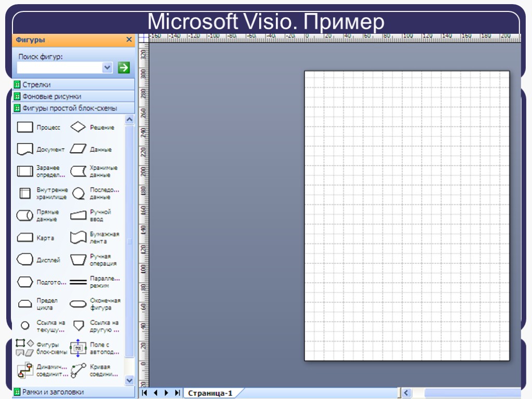
Task: Go to the previous page tab
Action: 155,393
